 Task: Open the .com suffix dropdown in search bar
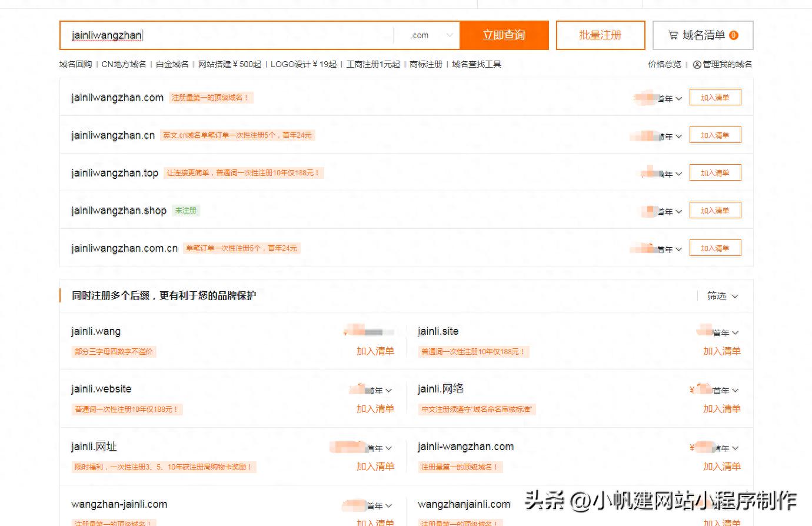(x=432, y=35)
